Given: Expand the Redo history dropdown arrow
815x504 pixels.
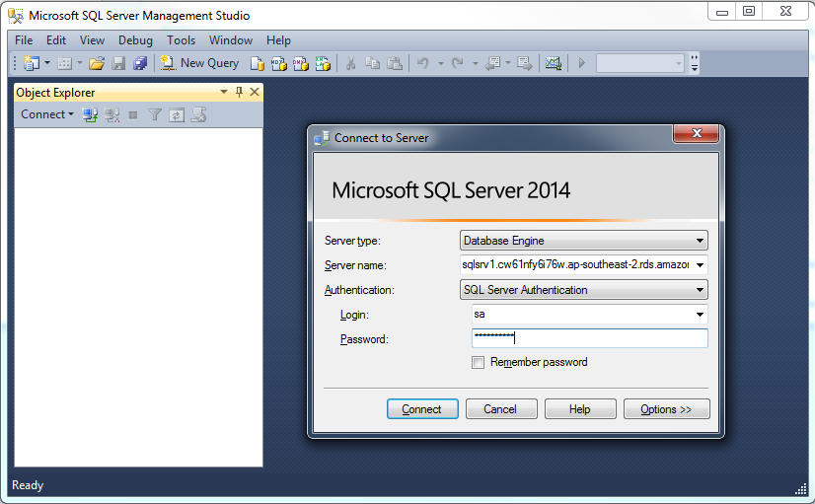Looking at the screenshot, I should click(475, 63).
